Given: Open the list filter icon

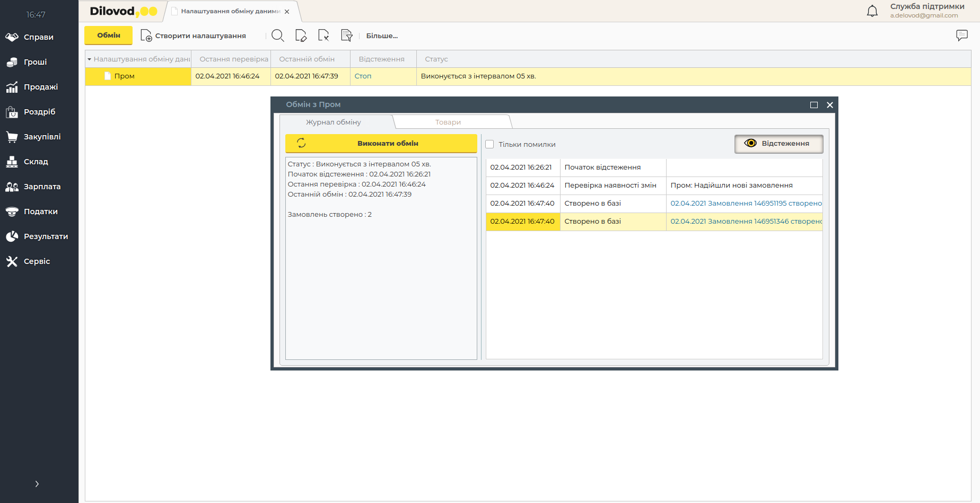Looking at the screenshot, I should click(347, 36).
